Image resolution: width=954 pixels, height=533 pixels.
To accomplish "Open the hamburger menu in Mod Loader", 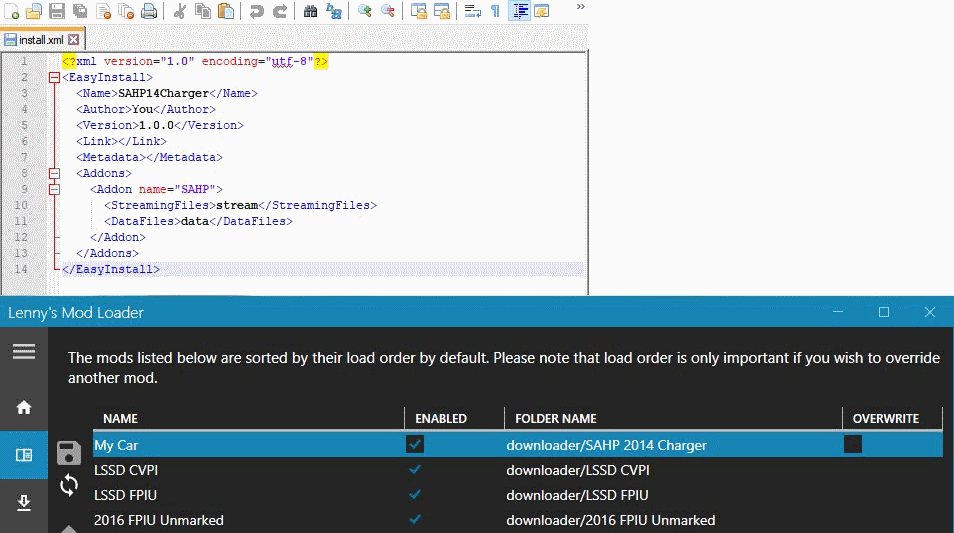I will (x=24, y=351).
